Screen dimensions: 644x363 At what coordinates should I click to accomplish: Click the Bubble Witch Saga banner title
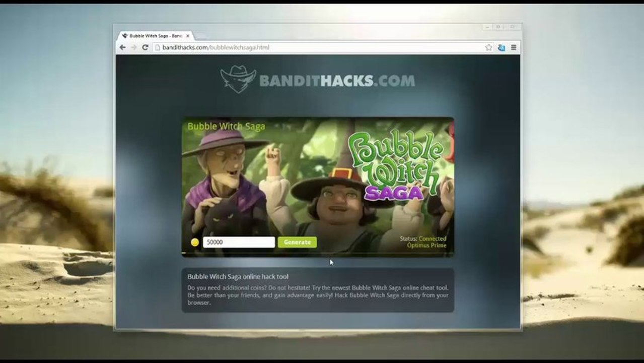pos(226,127)
